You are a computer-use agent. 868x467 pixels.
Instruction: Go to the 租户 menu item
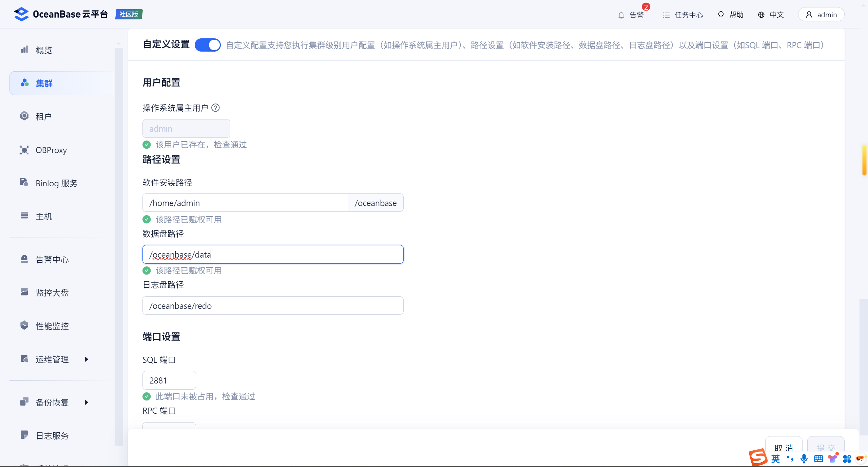click(x=44, y=117)
